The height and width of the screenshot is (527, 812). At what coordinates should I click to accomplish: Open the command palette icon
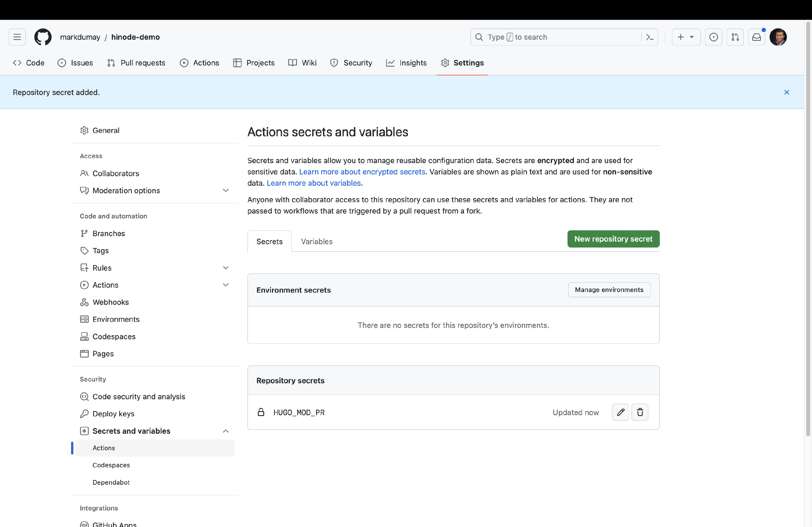tap(650, 37)
